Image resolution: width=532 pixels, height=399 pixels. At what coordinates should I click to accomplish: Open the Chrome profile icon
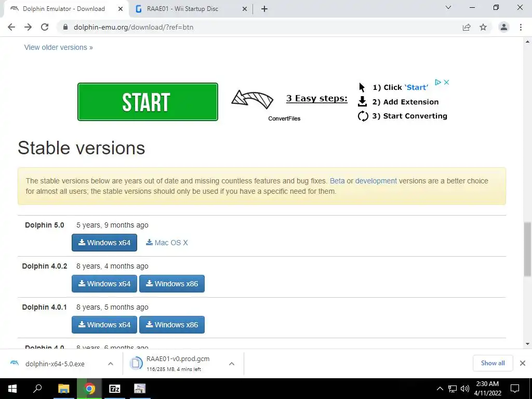(504, 27)
